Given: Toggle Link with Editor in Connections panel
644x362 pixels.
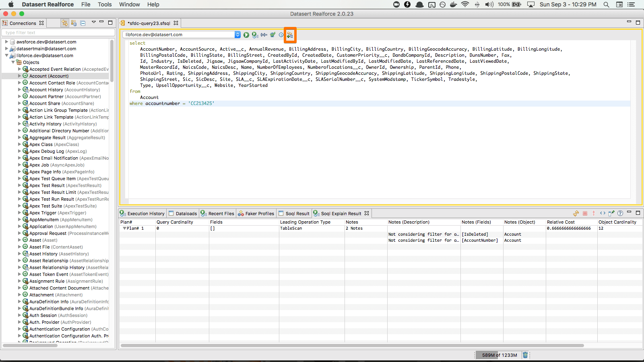Looking at the screenshot, I should coord(64,23).
